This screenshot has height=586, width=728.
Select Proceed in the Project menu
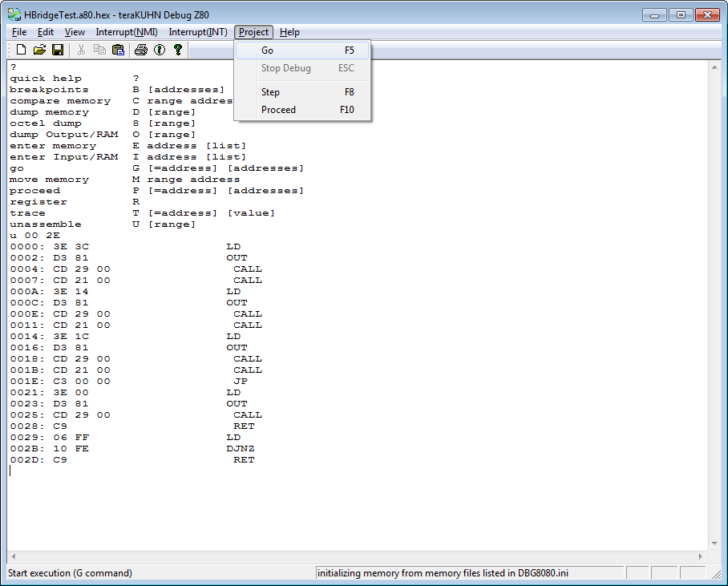[x=278, y=110]
